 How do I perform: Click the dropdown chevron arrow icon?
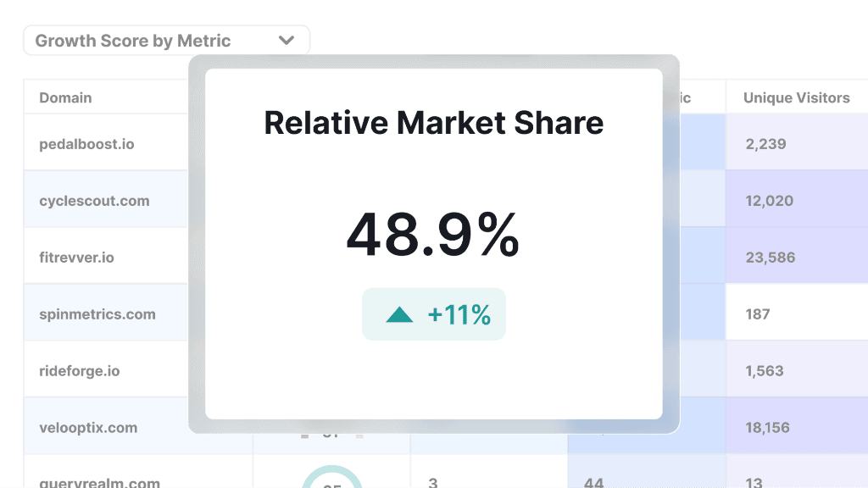tap(287, 41)
